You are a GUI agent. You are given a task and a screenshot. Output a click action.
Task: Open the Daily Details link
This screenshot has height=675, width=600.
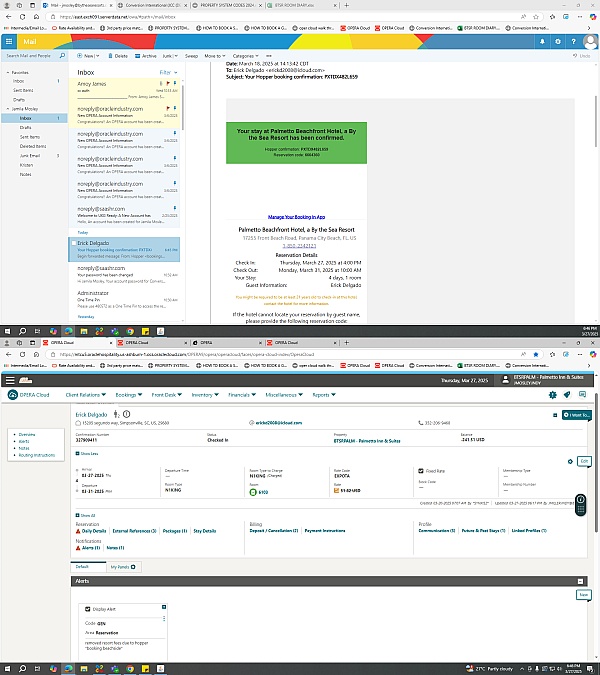[93, 531]
